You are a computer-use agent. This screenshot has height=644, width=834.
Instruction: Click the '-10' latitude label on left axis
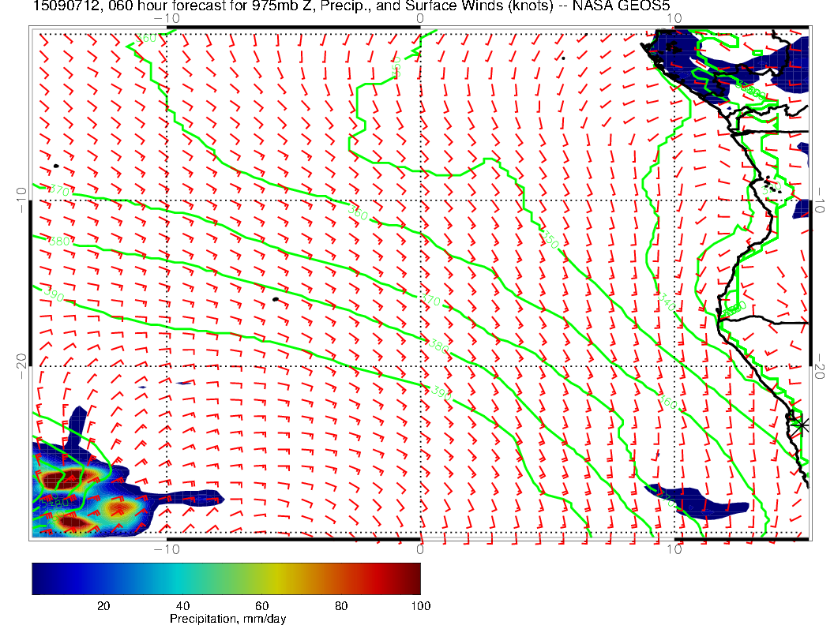coord(21,200)
